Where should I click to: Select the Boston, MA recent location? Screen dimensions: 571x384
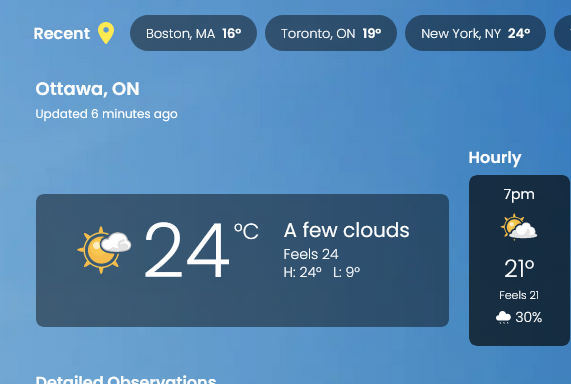coord(193,33)
